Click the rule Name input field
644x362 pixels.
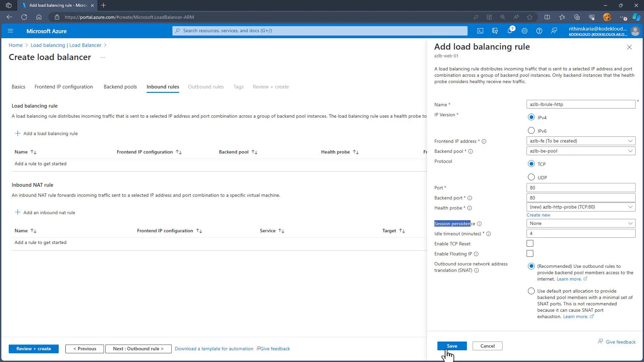point(581,105)
